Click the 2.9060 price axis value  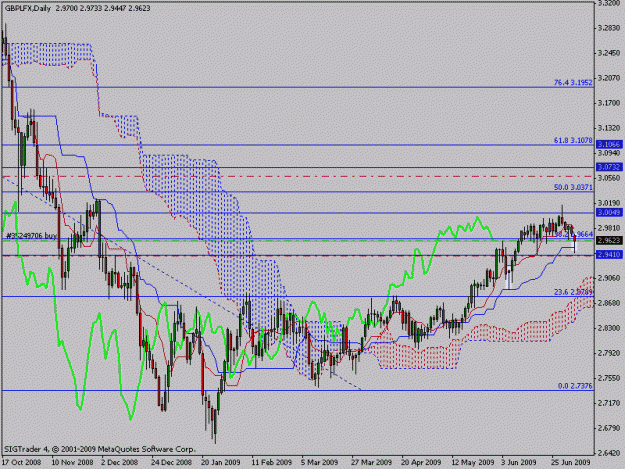[x=609, y=278]
